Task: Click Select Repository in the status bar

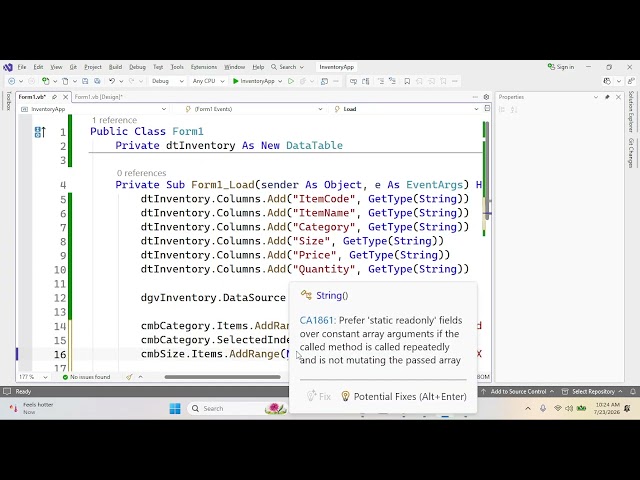Action: point(592,391)
